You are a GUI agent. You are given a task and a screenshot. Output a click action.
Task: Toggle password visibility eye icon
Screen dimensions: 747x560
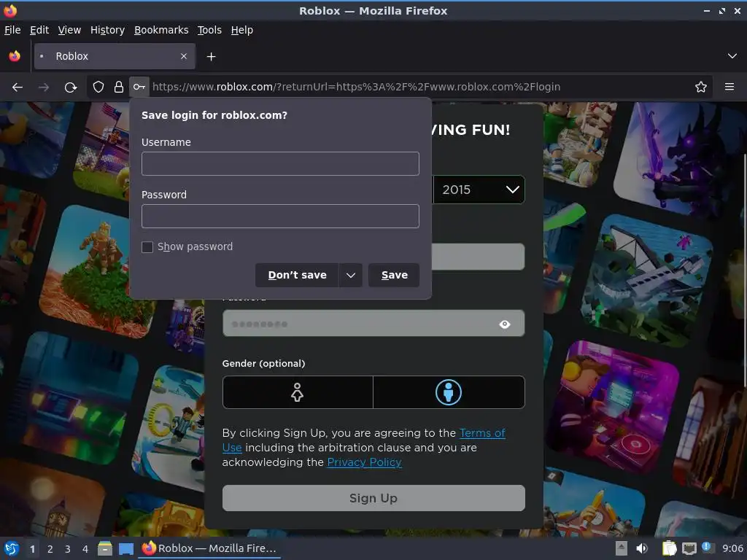coord(505,324)
